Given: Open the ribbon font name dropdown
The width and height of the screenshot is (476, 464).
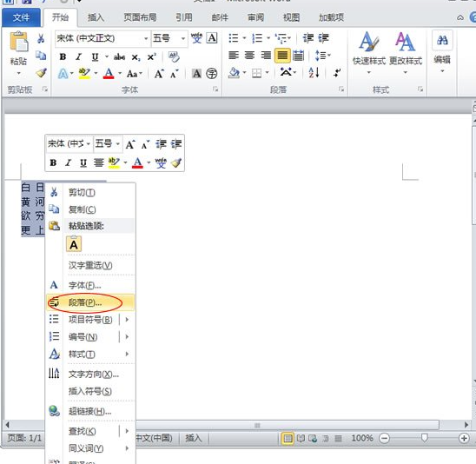Looking at the screenshot, I should pyautogui.click(x=146, y=38).
